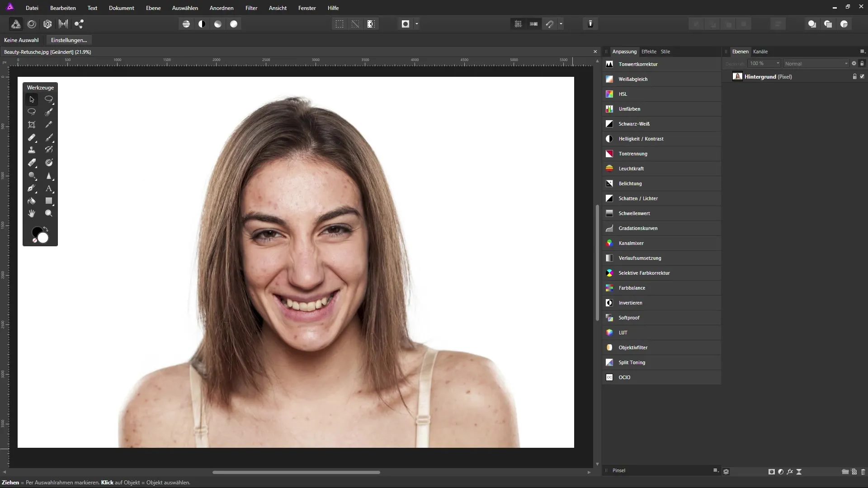Switch to the Photo persona
Viewport: 868px width, 488px height.
pyautogui.click(x=16, y=24)
